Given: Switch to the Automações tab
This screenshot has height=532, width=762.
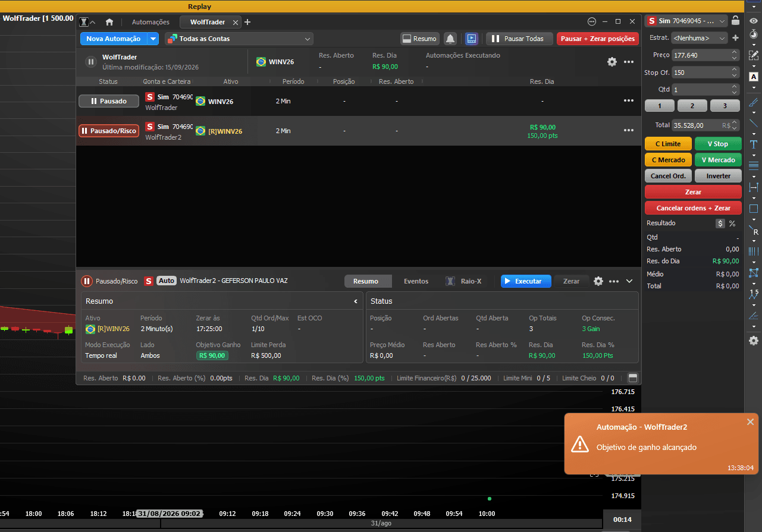Looking at the screenshot, I should (150, 22).
